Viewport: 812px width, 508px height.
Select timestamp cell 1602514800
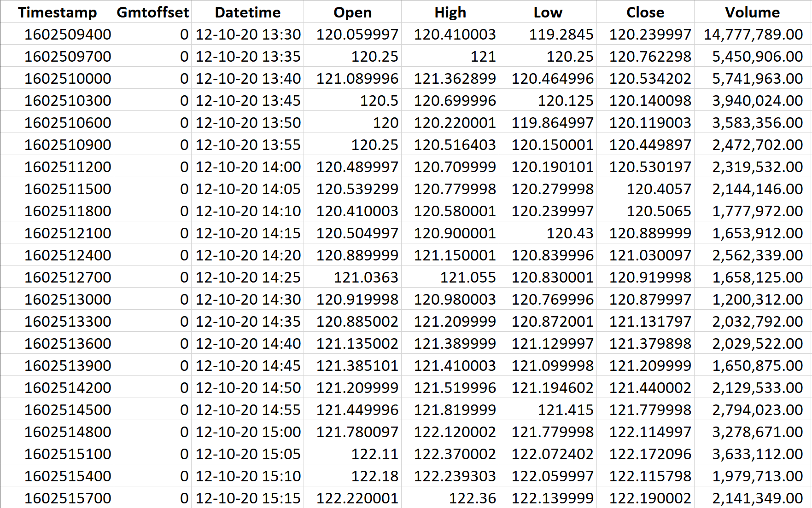(x=58, y=432)
